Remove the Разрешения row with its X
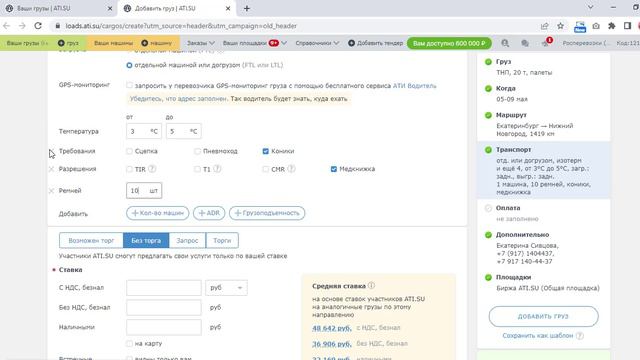This screenshot has height=360, width=640. [51, 169]
